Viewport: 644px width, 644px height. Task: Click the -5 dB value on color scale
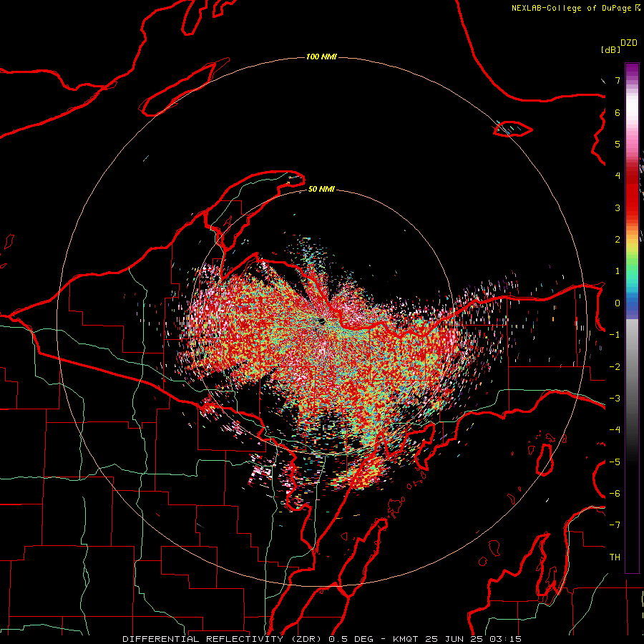pyautogui.click(x=615, y=462)
